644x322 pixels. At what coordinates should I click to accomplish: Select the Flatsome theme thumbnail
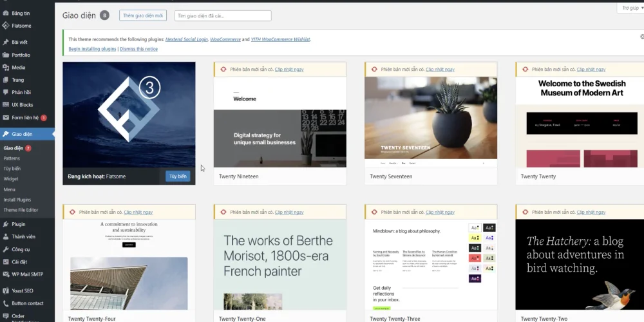point(129,115)
